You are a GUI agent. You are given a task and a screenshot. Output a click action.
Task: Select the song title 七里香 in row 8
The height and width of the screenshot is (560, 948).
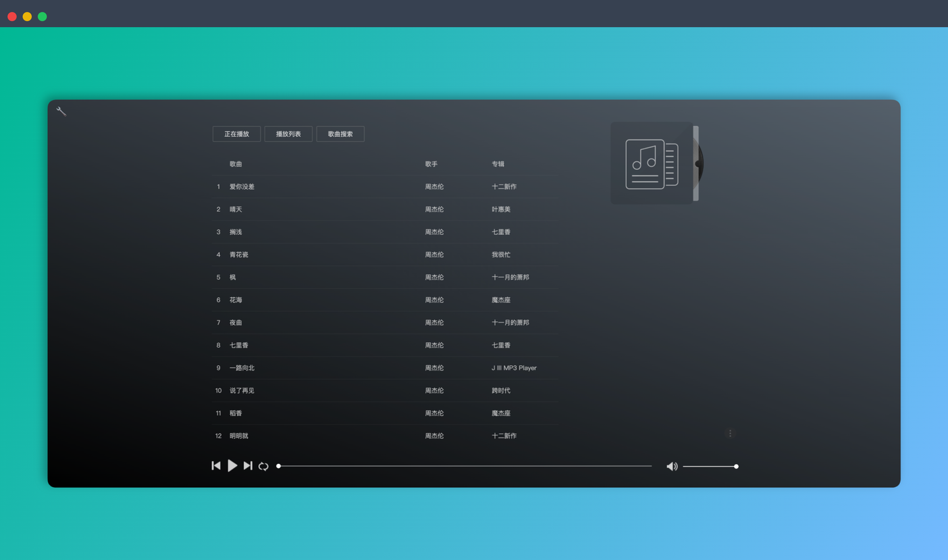coord(239,345)
